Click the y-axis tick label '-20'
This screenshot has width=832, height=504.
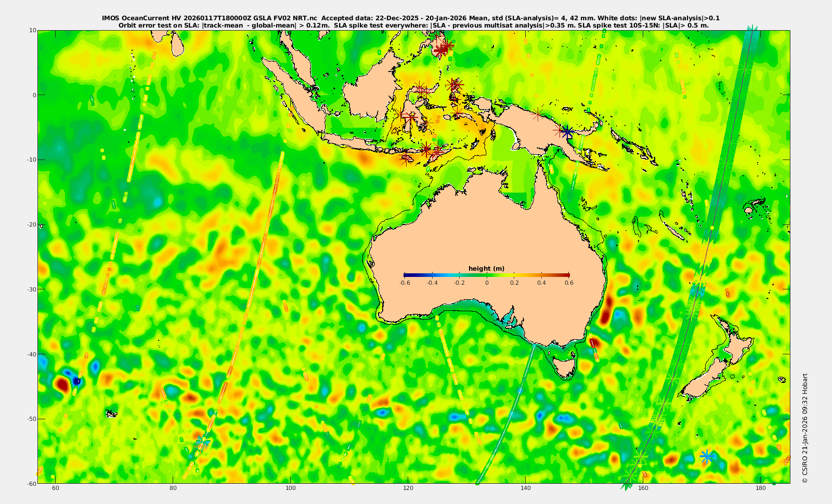[x=31, y=224]
